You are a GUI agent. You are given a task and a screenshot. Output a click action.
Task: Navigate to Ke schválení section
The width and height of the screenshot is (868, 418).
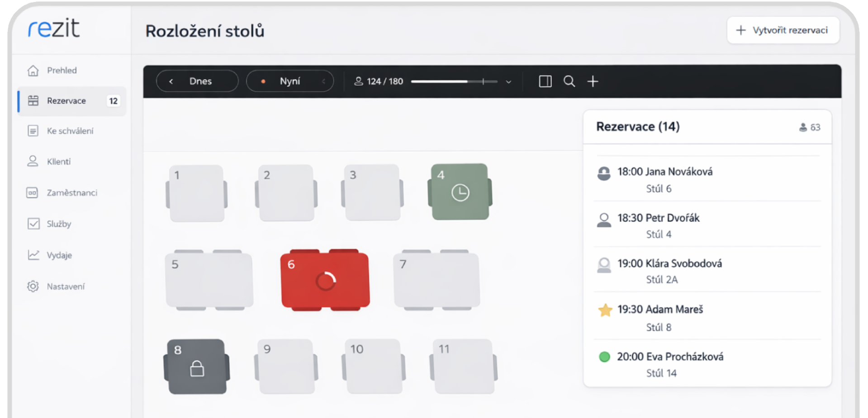coord(70,131)
